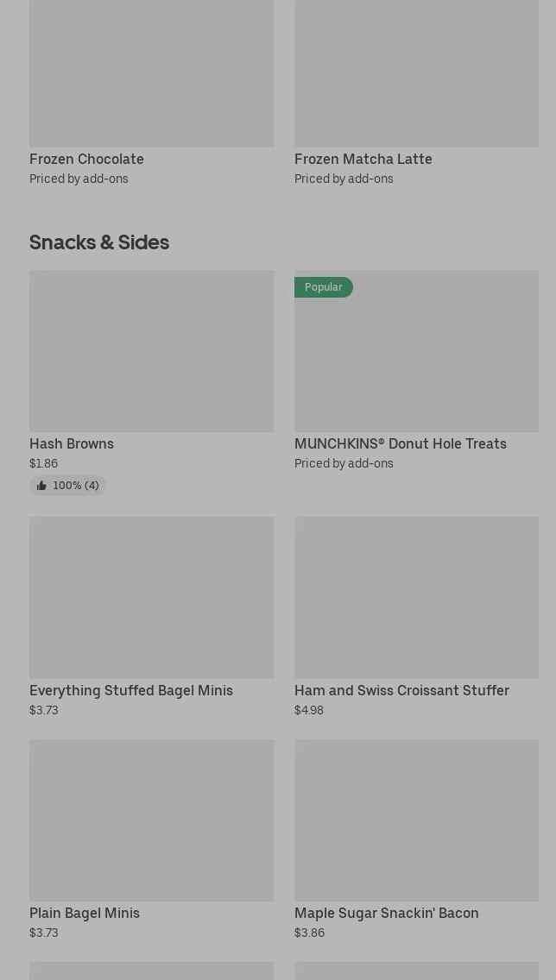Open the Plain Bagel Minis image
This screenshot has width=556, height=980.
click(x=151, y=820)
